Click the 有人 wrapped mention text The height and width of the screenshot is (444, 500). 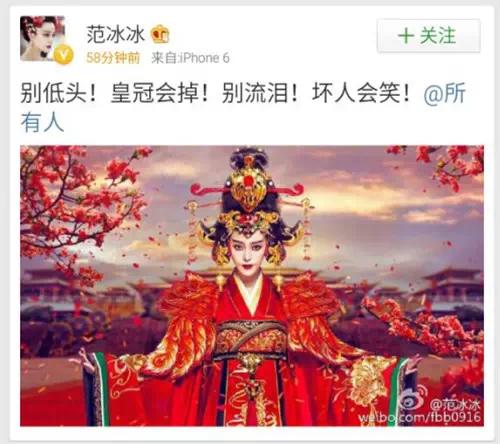pos(42,122)
